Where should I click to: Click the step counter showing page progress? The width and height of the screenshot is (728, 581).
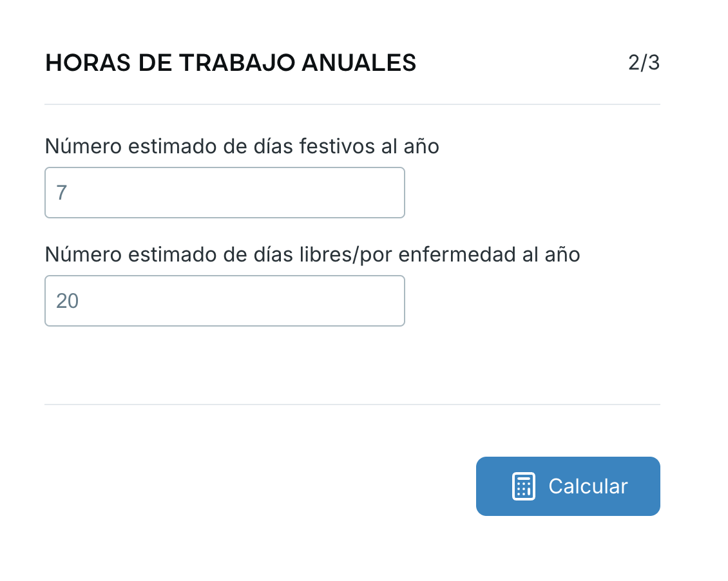pyautogui.click(x=644, y=62)
